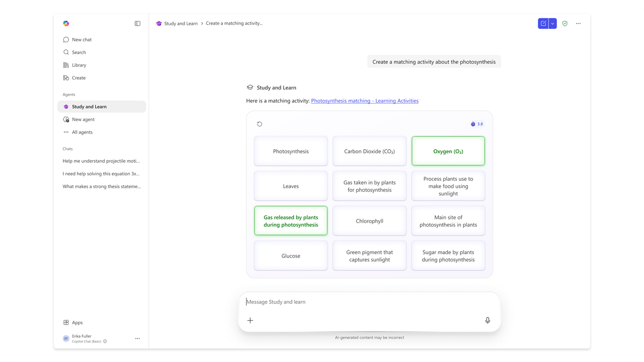Image resolution: width=644 pixels, height=362 pixels.
Task: Select 'Sugar made by plants' card
Action: (448, 256)
